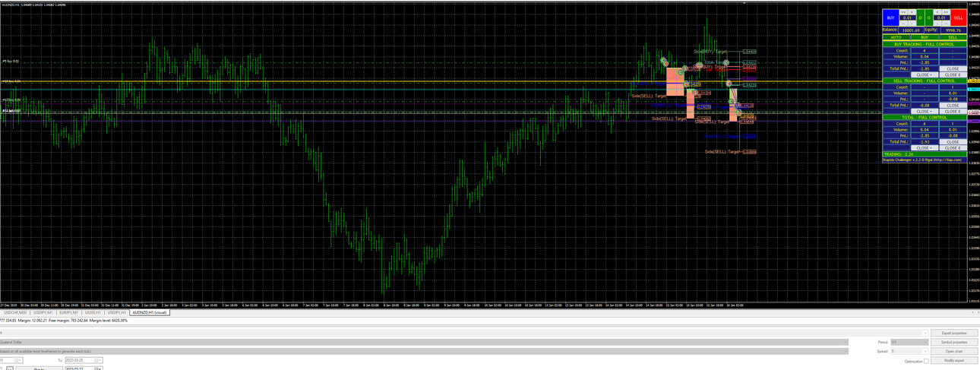Click the Balance value 10001.69
The width and height of the screenshot is (980, 370).
pos(910,30)
